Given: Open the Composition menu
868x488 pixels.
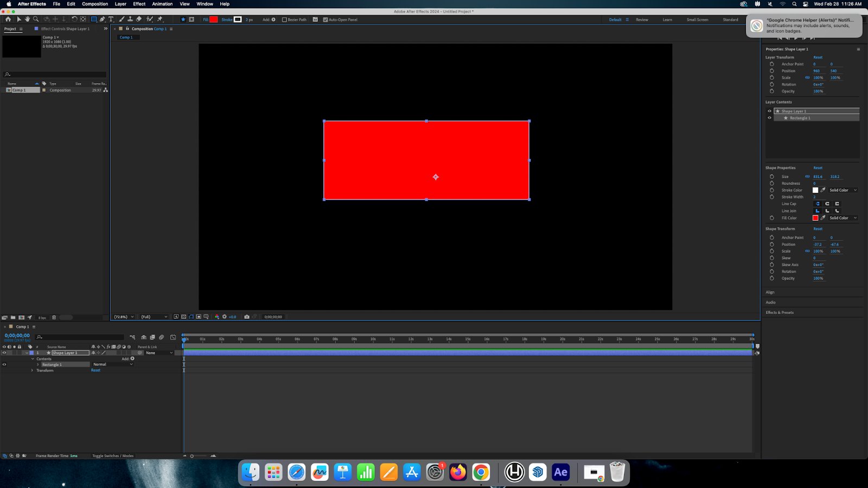Looking at the screenshot, I should 95,4.
